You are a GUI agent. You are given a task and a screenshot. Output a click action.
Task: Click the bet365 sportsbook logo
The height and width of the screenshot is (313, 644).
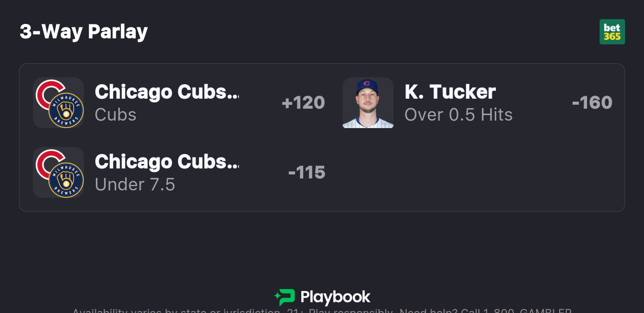click(612, 32)
